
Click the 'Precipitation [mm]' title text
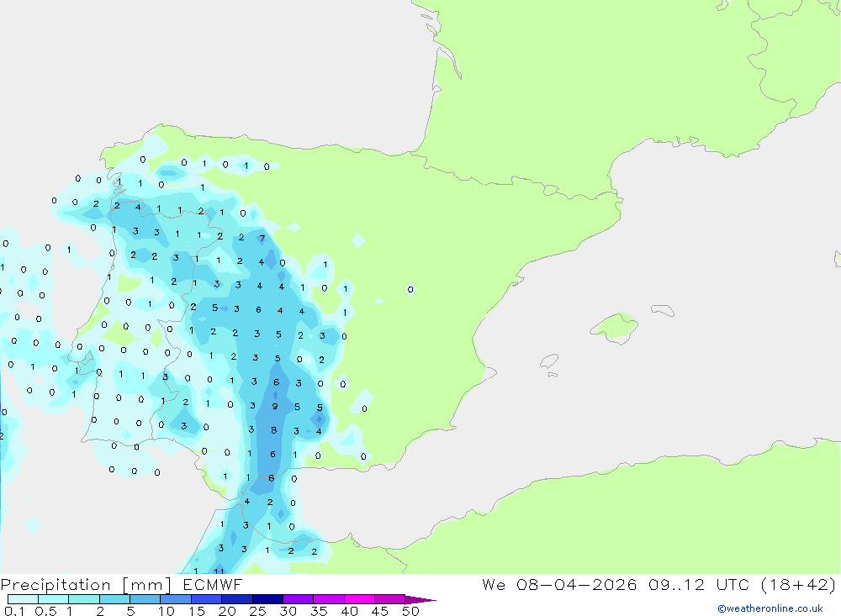point(87,585)
